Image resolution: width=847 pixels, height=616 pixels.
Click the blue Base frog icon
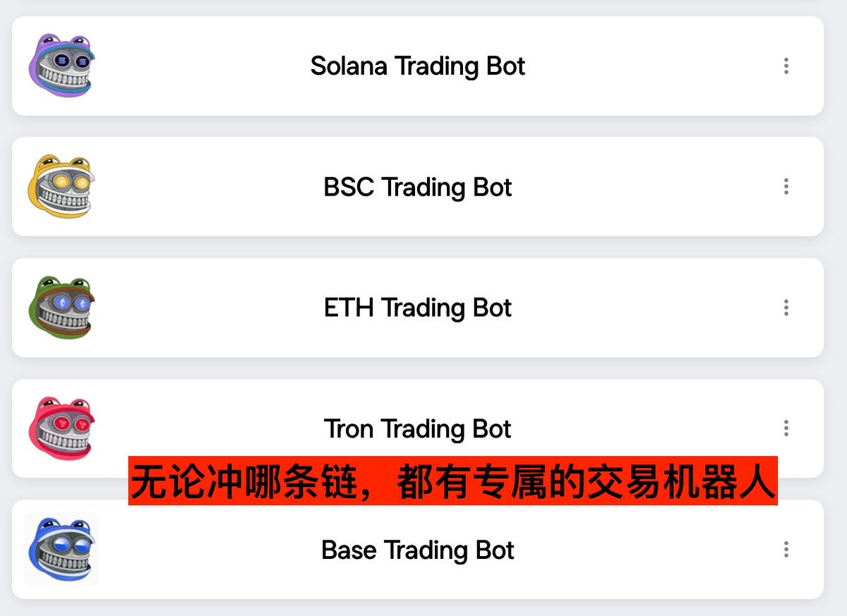pyautogui.click(x=61, y=550)
